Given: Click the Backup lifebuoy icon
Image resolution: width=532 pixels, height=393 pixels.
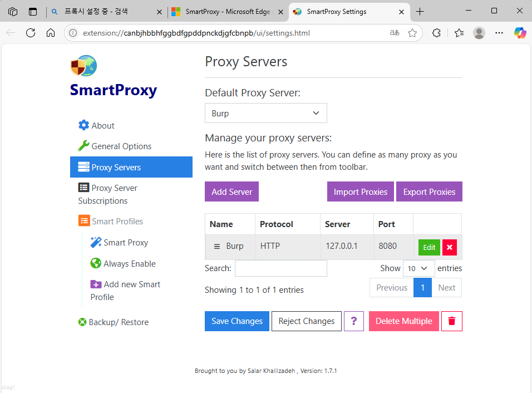Looking at the screenshot, I should point(82,322).
